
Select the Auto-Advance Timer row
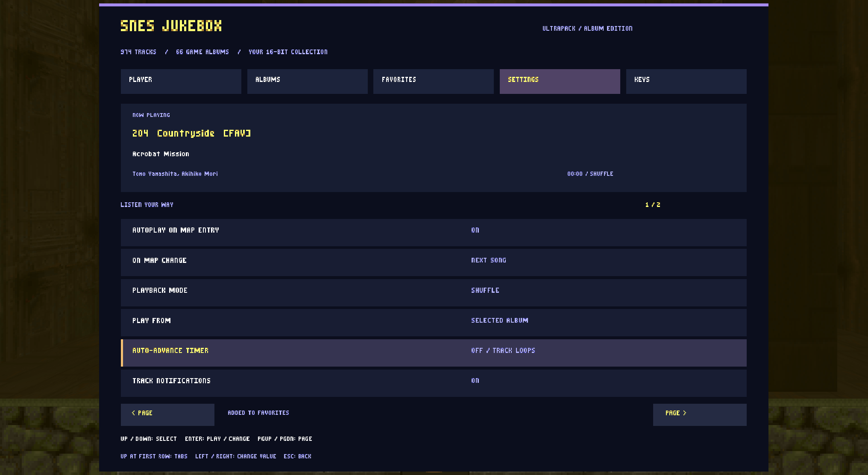point(434,353)
